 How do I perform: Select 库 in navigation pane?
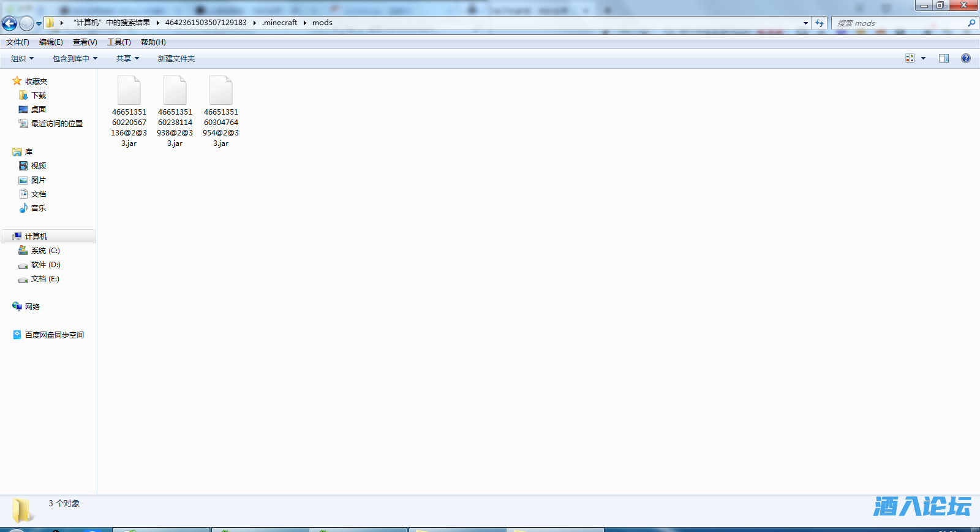[29, 152]
